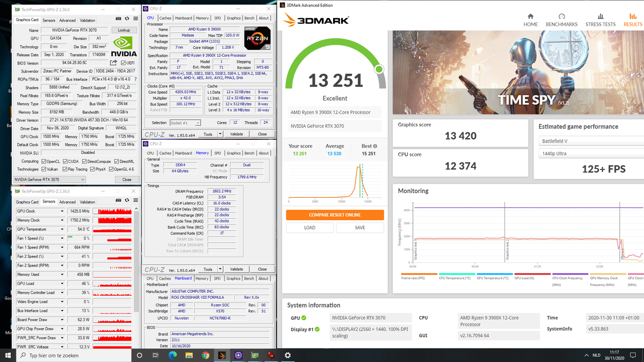Click the green check next to Display #1

tap(317, 330)
